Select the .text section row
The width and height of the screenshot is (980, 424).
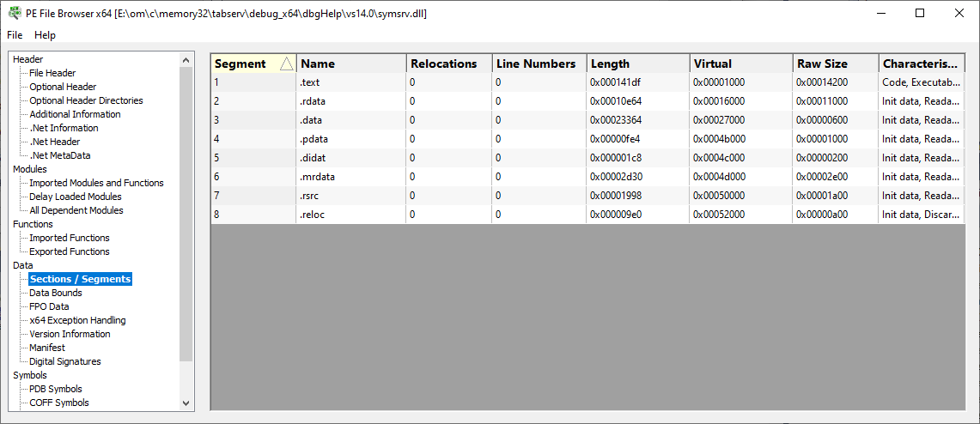588,82
